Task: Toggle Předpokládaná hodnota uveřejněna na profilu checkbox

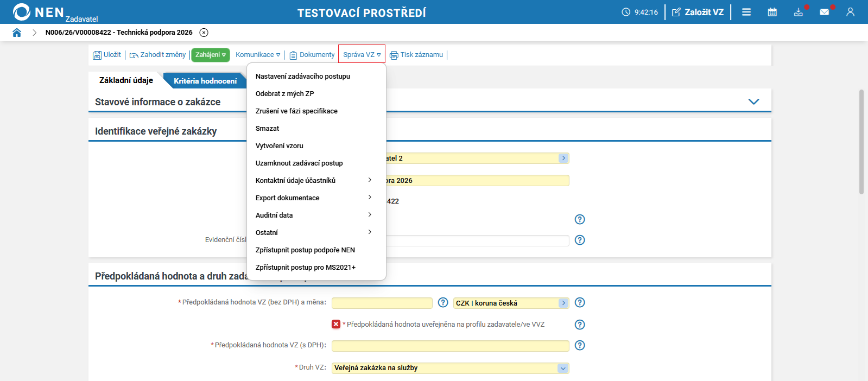Action: tap(336, 324)
